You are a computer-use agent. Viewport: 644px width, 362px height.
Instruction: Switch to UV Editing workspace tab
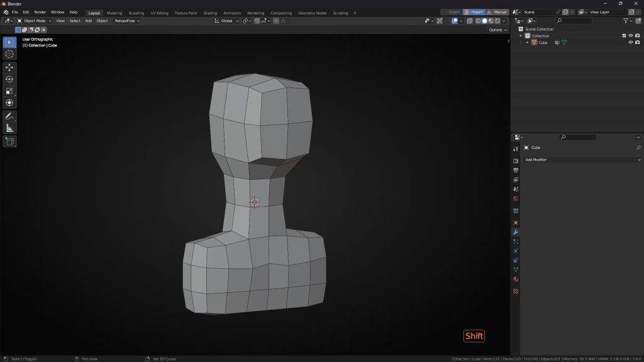[x=159, y=13]
